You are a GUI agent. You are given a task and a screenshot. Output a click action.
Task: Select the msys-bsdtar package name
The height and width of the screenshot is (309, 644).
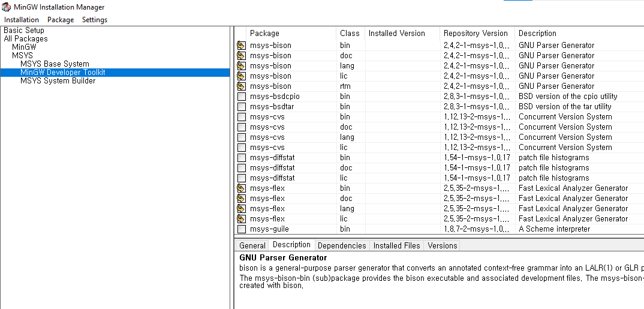272,107
